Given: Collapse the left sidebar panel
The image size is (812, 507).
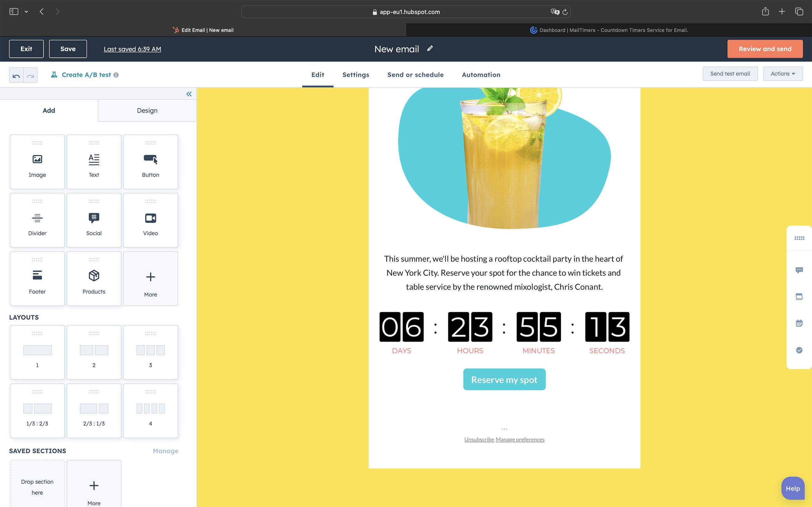Looking at the screenshot, I should click(x=189, y=94).
